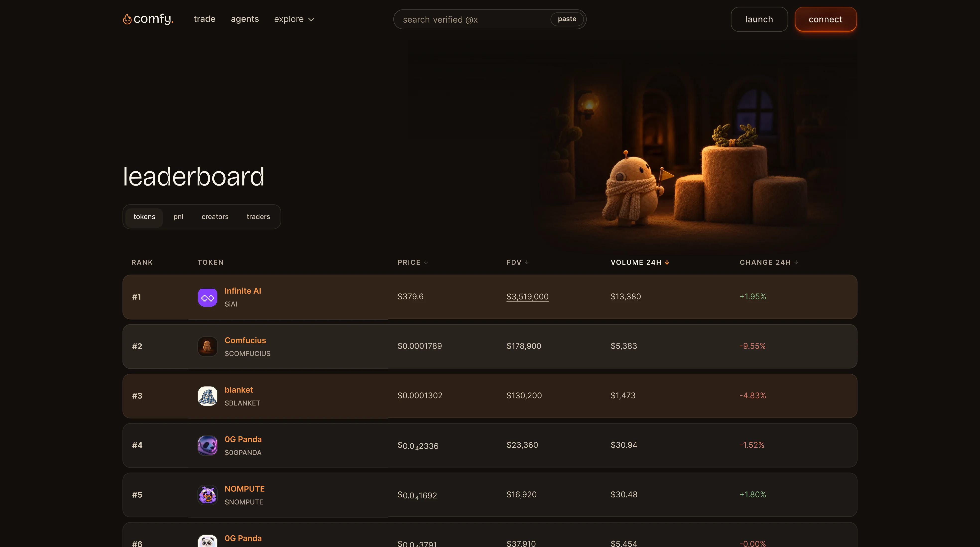Screen dimensions: 980x547
Task: Select the $23,360 FDV cell
Action: (x=522, y=445)
